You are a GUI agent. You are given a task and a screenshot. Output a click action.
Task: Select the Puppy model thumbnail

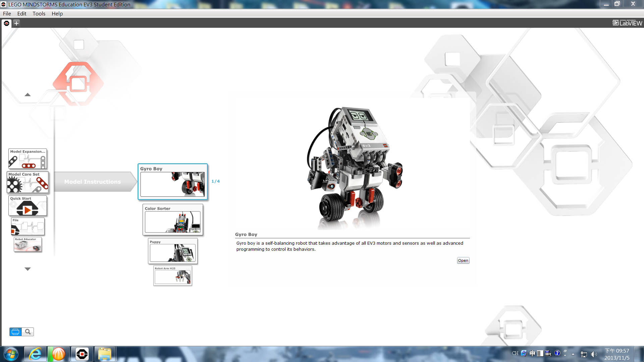[173, 251]
